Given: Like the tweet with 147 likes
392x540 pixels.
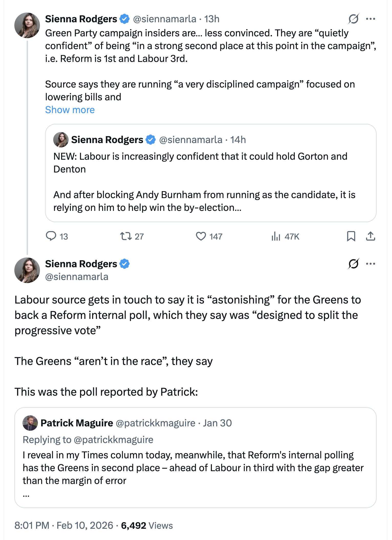Looking at the screenshot, I should click(x=201, y=236).
